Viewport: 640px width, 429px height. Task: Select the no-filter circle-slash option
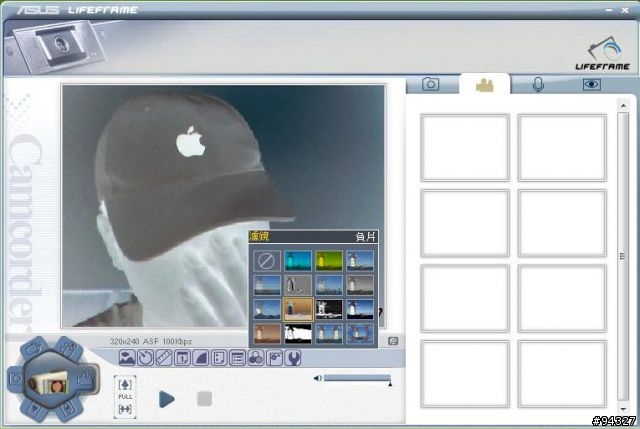(267, 261)
